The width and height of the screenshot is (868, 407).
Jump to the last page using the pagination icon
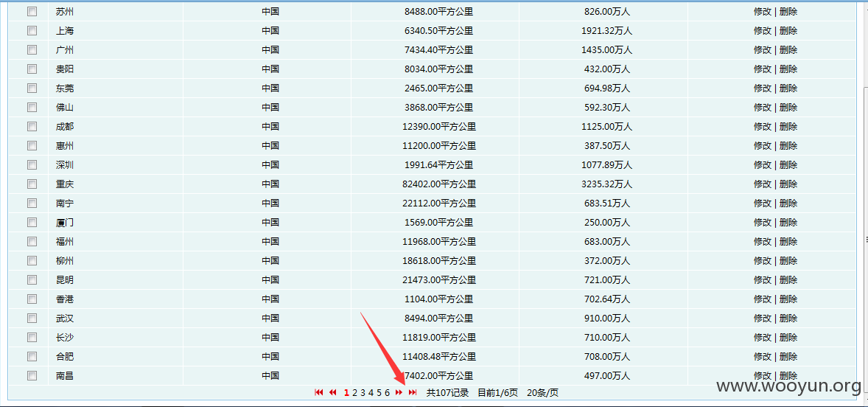point(413,392)
